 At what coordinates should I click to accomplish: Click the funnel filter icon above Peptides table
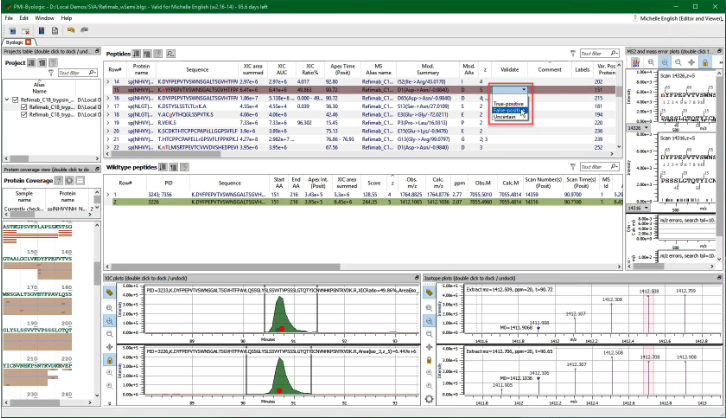[x=573, y=53]
